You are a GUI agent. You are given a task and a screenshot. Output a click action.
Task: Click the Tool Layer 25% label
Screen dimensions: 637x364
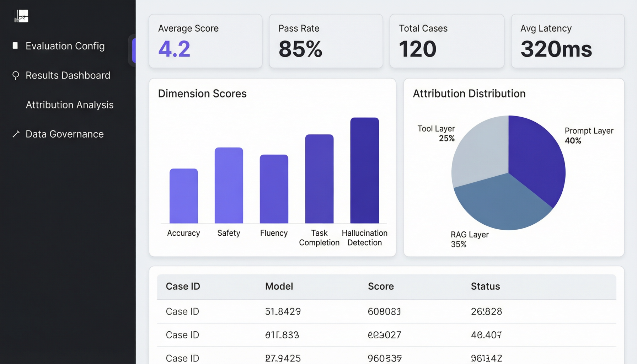[x=436, y=133]
